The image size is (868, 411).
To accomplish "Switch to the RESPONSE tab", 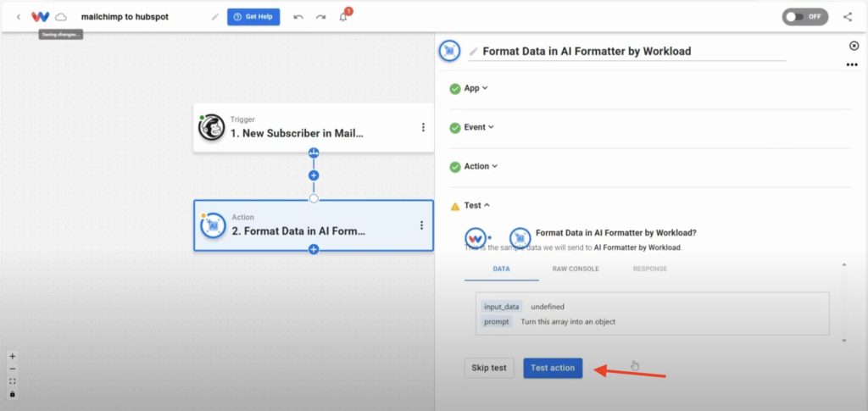I will click(x=650, y=269).
